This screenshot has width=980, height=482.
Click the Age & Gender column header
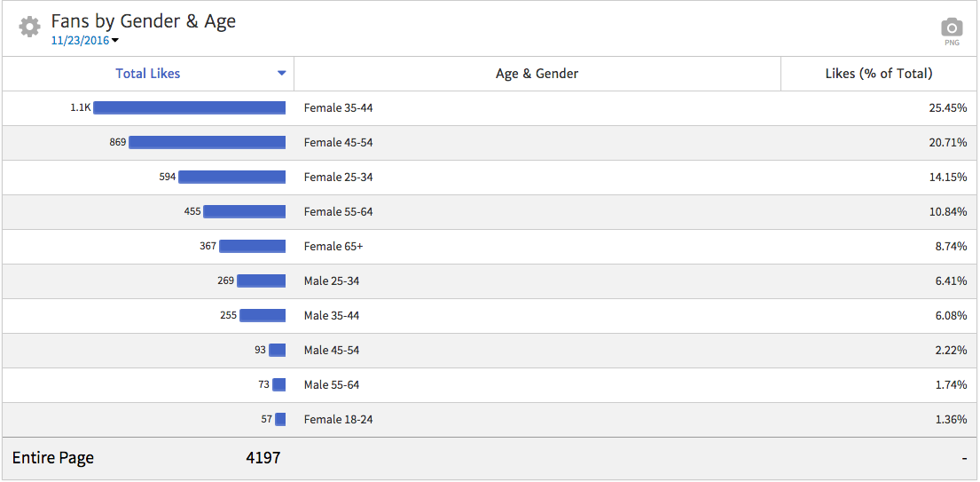point(537,74)
